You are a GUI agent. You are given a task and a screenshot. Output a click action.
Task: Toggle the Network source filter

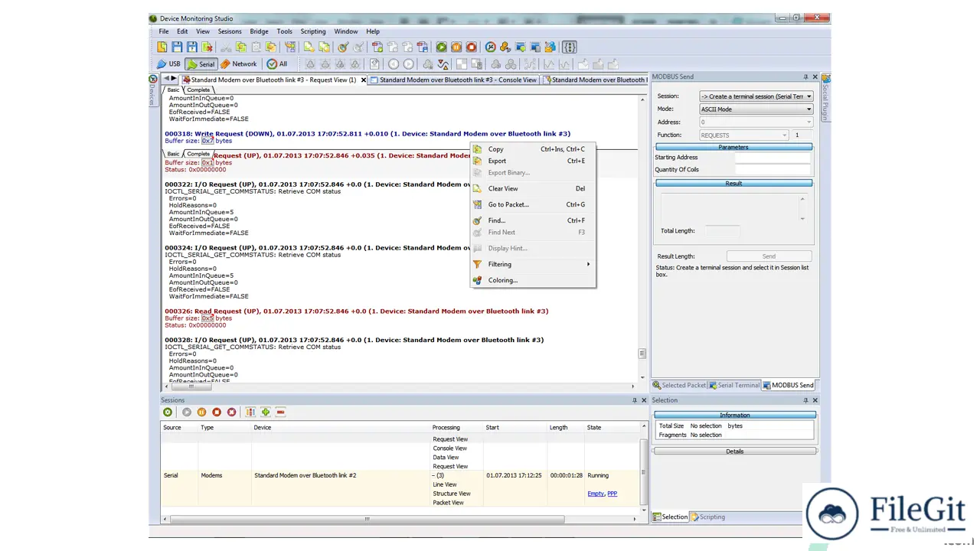click(238, 64)
